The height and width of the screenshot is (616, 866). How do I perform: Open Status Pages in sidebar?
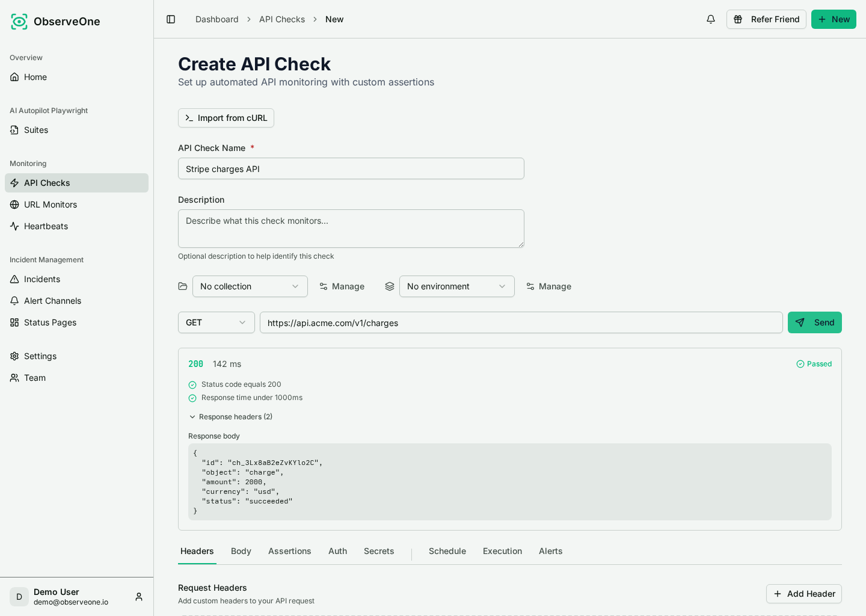(x=76, y=322)
